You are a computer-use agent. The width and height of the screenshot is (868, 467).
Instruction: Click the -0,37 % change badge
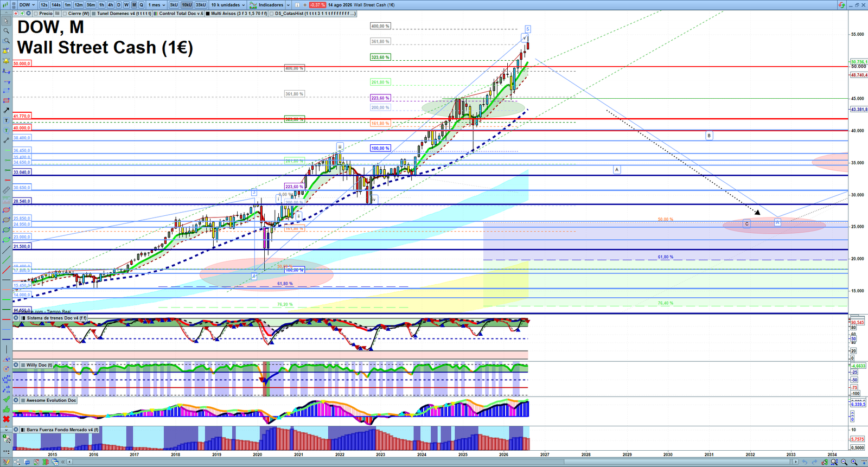(317, 5)
